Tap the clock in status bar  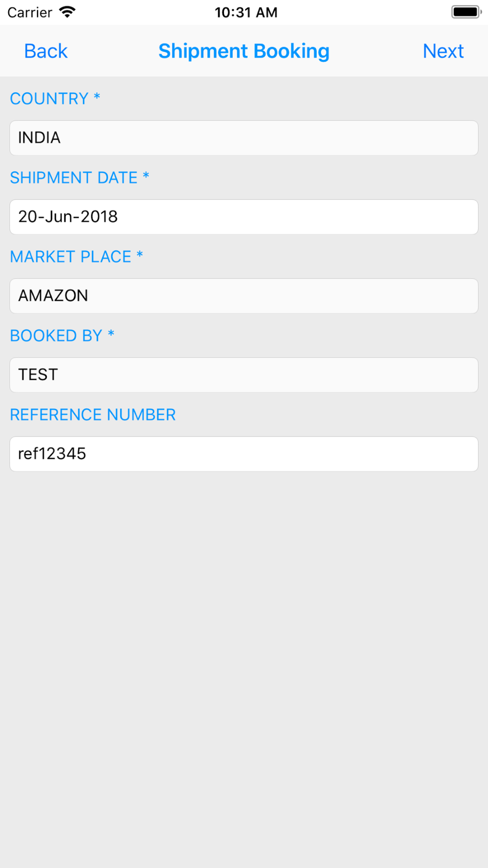(246, 12)
